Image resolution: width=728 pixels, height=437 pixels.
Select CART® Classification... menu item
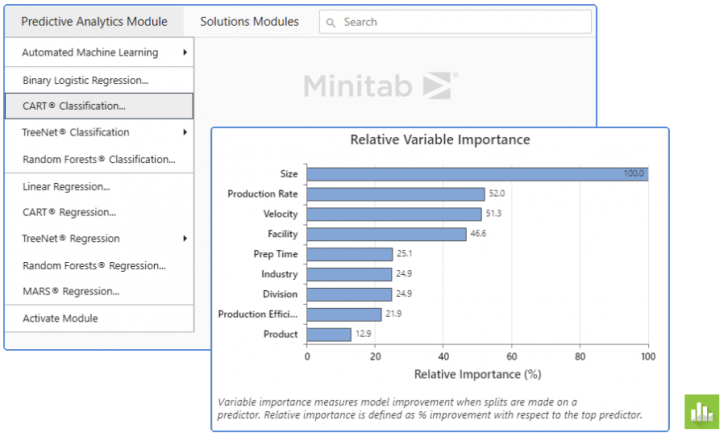(99, 106)
